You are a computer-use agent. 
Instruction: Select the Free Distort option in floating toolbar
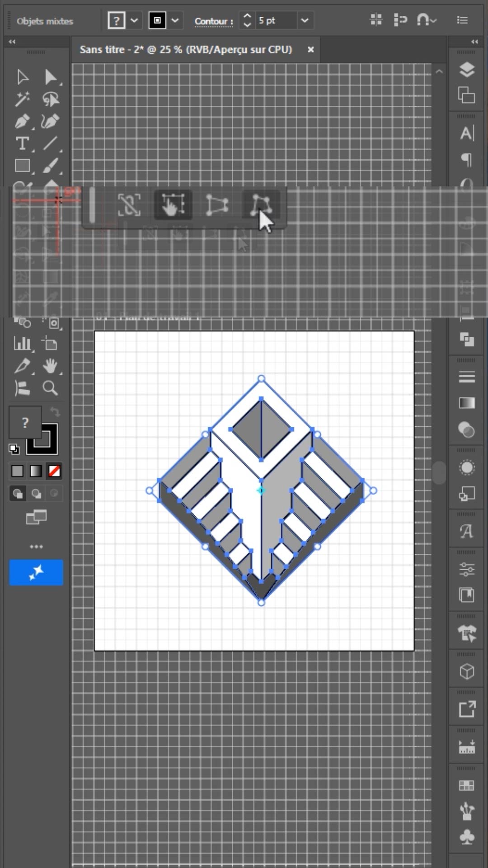point(261,205)
